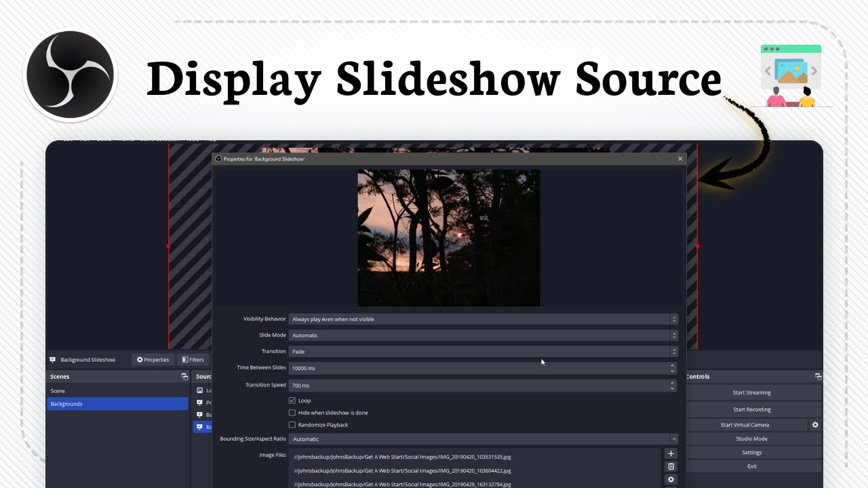Screen dimensions: 868x488
Task: Select the Backgrounds scene
Action: point(117,404)
